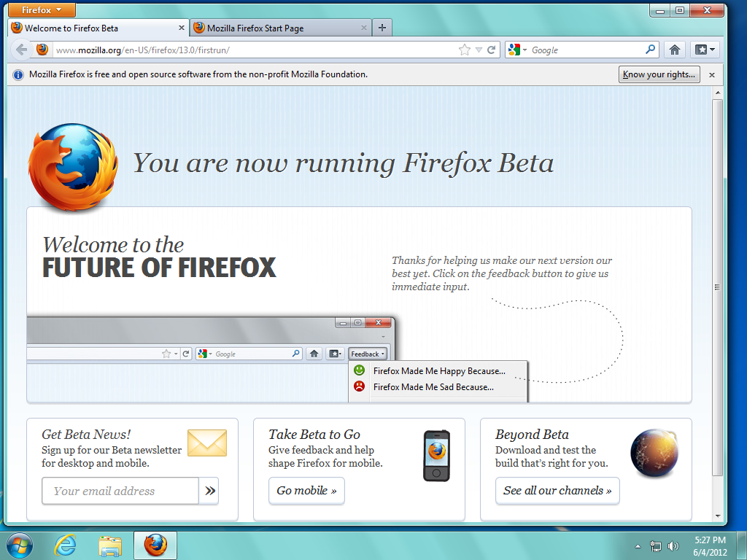The height and width of the screenshot is (560, 747).
Task: Switch to Mozilla Firefox Start Page tab
Action: point(281,28)
